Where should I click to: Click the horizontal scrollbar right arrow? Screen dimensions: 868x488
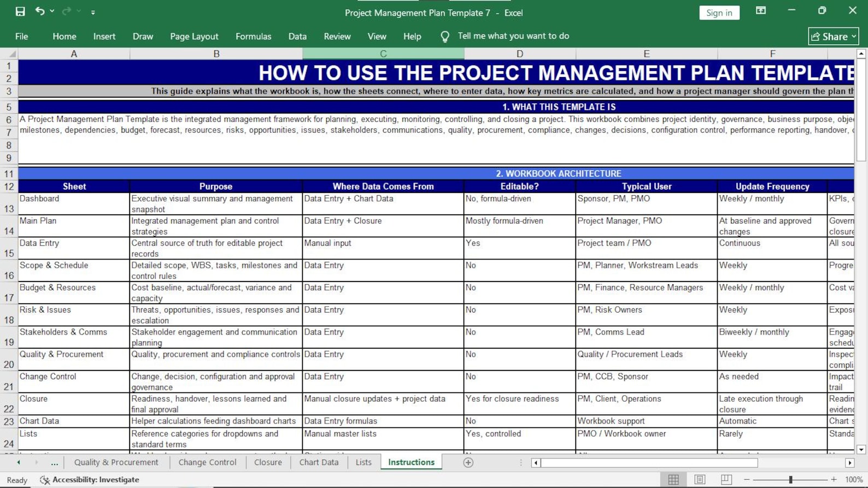850,463
